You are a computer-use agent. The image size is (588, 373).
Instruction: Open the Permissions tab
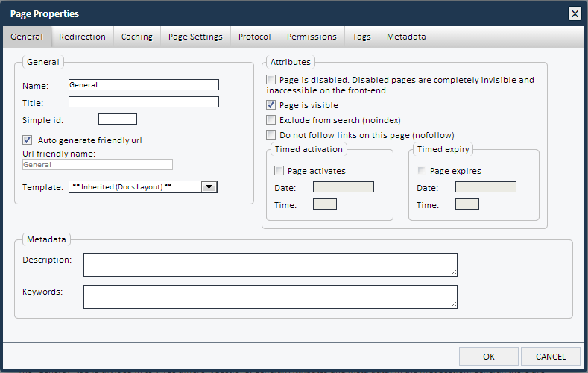point(312,37)
